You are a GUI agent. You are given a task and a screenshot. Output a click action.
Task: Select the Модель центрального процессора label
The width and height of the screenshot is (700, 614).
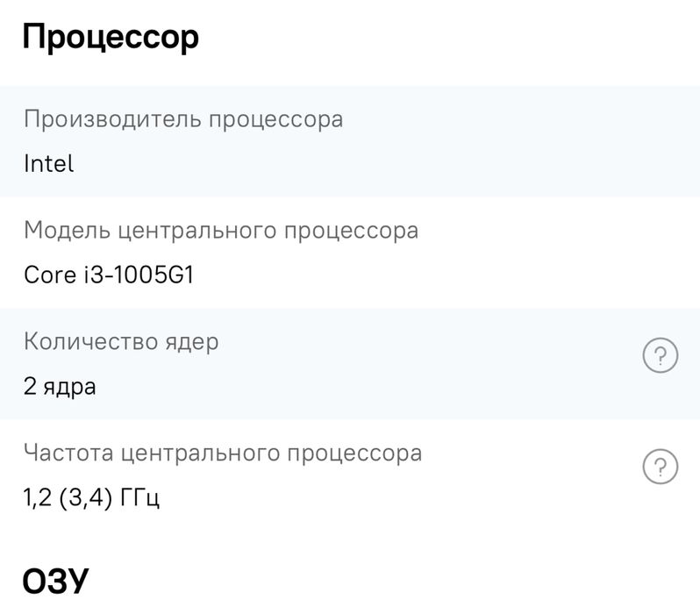221,231
